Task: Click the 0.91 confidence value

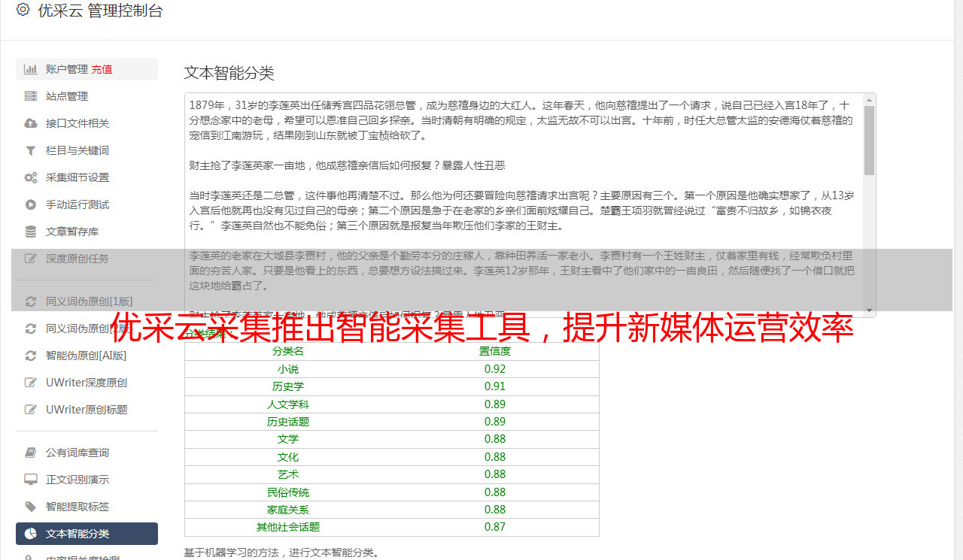Action: (x=495, y=386)
